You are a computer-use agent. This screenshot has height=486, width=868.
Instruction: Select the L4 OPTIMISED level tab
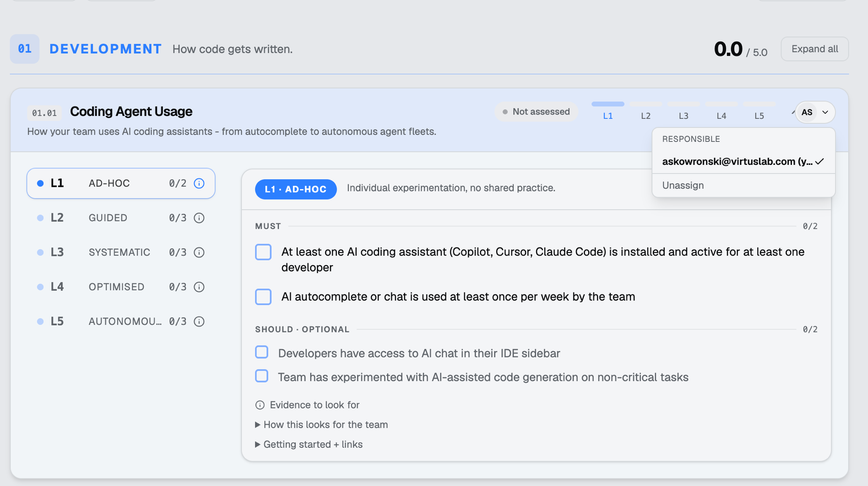tap(121, 287)
